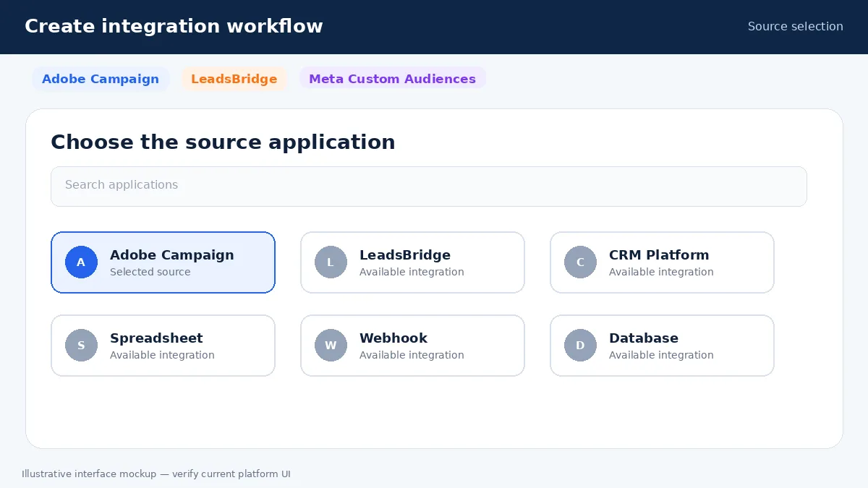Click the "Selected source" subtitle text
This screenshot has height=488, width=868.
pos(150,273)
